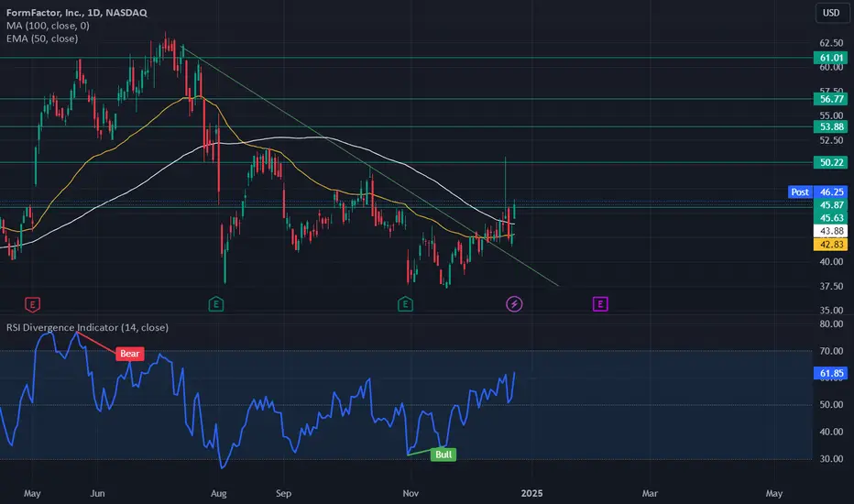Click the FormFactor, Inc. symbol title
This screenshot has width=854, height=504.
coord(77,12)
